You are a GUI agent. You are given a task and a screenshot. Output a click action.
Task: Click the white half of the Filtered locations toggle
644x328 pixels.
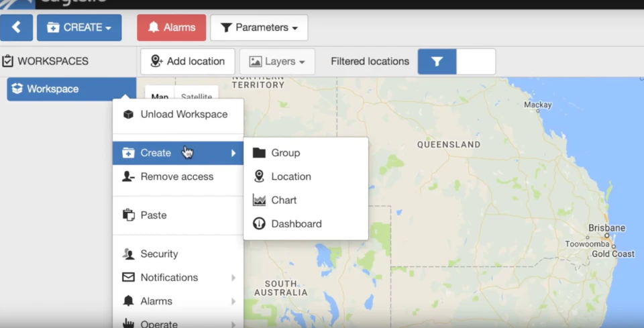pos(476,62)
